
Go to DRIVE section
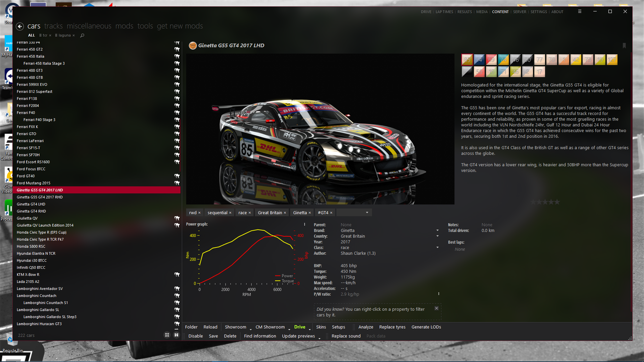point(426,12)
